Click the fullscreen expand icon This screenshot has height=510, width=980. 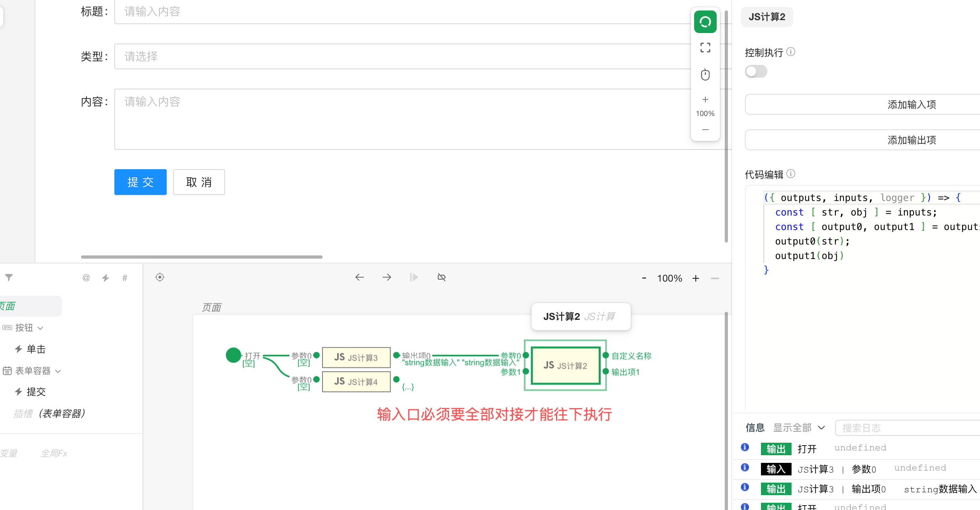tap(705, 48)
